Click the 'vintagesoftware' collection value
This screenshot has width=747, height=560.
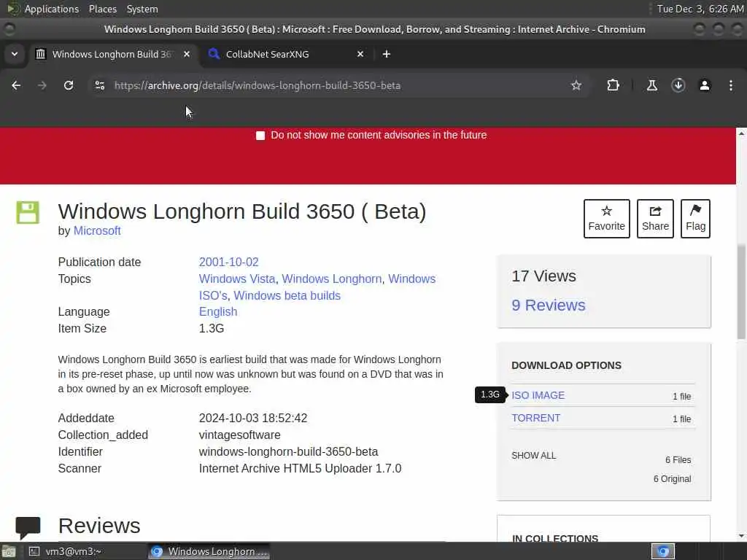239,435
